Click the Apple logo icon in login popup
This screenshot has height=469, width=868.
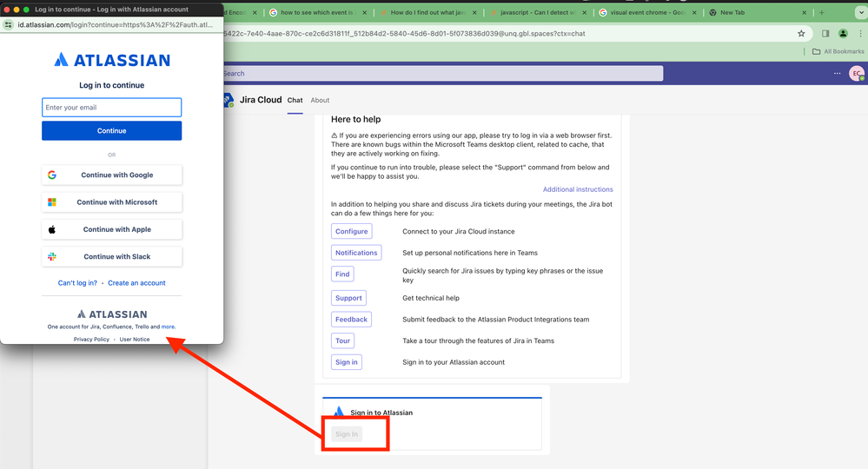tap(52, 229)
